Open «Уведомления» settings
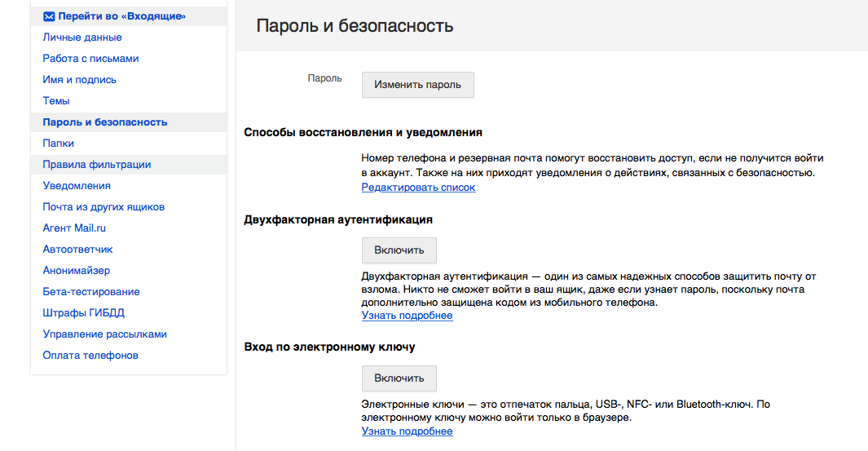Screen dimensions: 868x451 point(77,186)
